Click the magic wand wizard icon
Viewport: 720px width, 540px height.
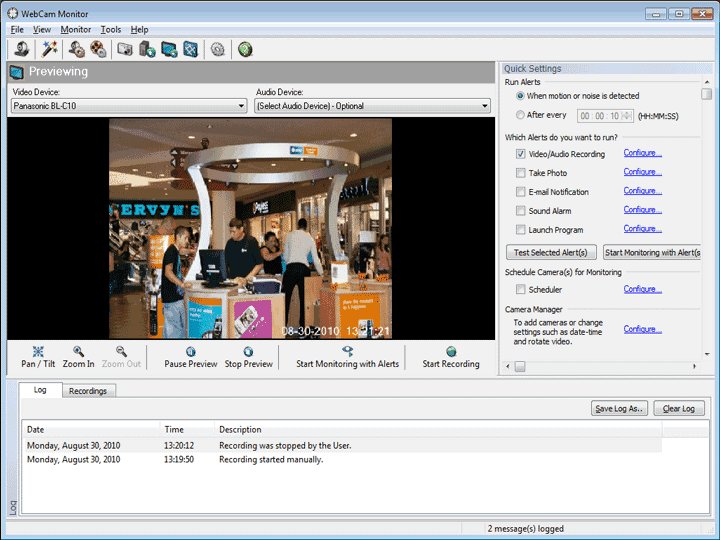point(47,49)
